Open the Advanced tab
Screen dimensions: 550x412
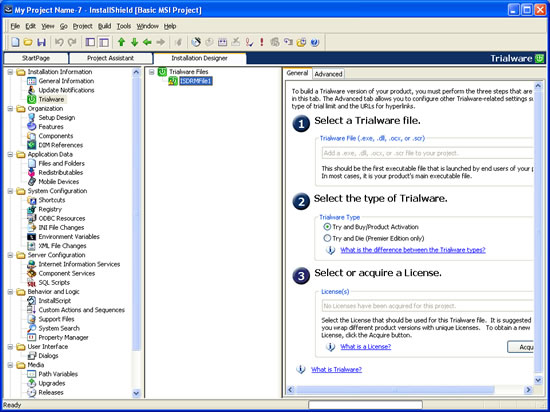(328, 74)
